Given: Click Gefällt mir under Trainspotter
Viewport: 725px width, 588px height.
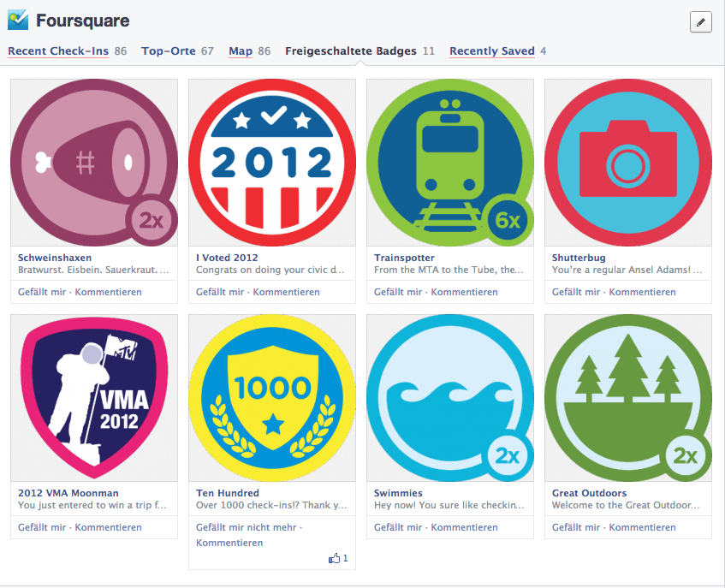Looking at the screenshot, I should point(398,292).
